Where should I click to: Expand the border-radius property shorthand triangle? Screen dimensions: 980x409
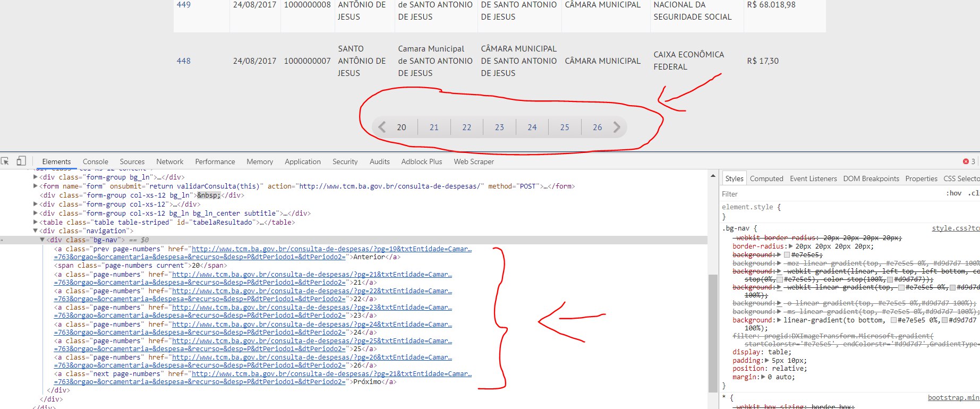coord(791,246)
